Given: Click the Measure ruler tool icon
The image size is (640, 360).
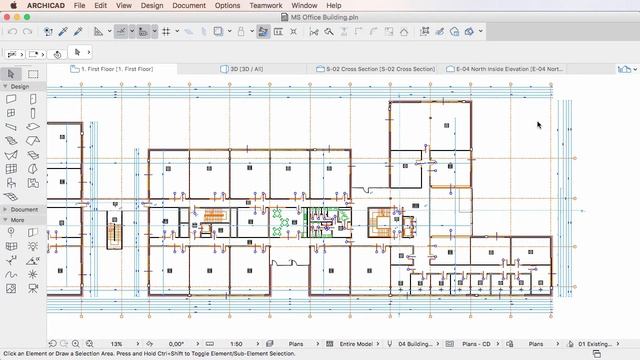Looking at the screenshot, I should coord(98,31).
